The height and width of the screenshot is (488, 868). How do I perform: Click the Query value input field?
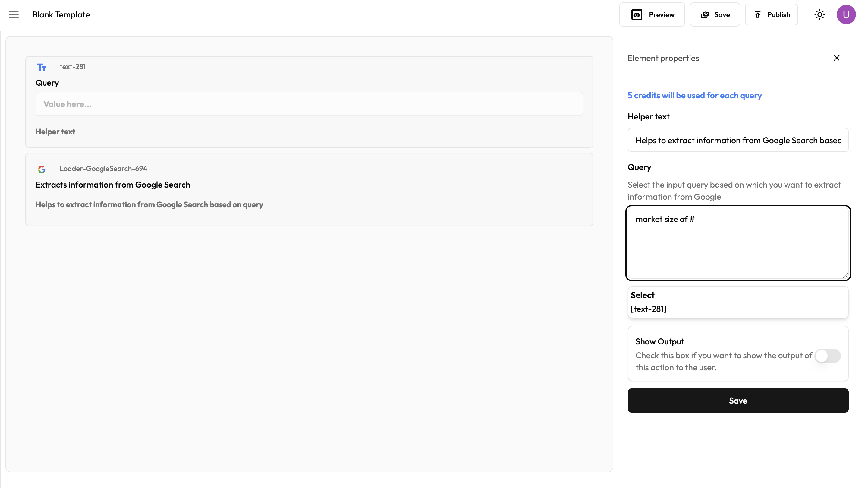click(309, 104)
